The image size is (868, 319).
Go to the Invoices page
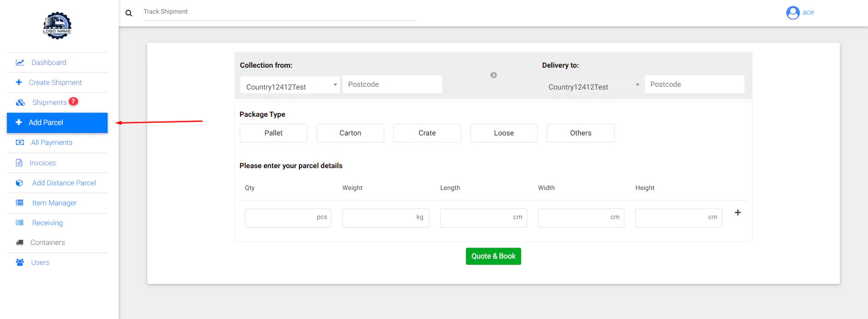pyautogui.click(x=42, y=163)
